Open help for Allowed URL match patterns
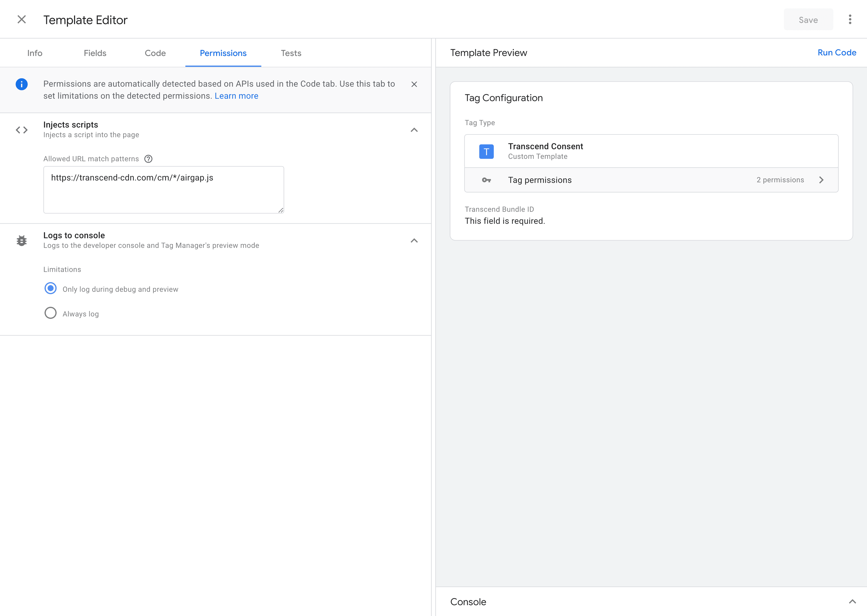867x616 pixels. 148,159
